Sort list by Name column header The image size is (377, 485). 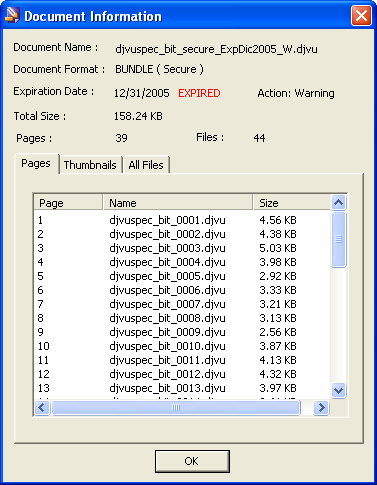(x=178, y=203)
